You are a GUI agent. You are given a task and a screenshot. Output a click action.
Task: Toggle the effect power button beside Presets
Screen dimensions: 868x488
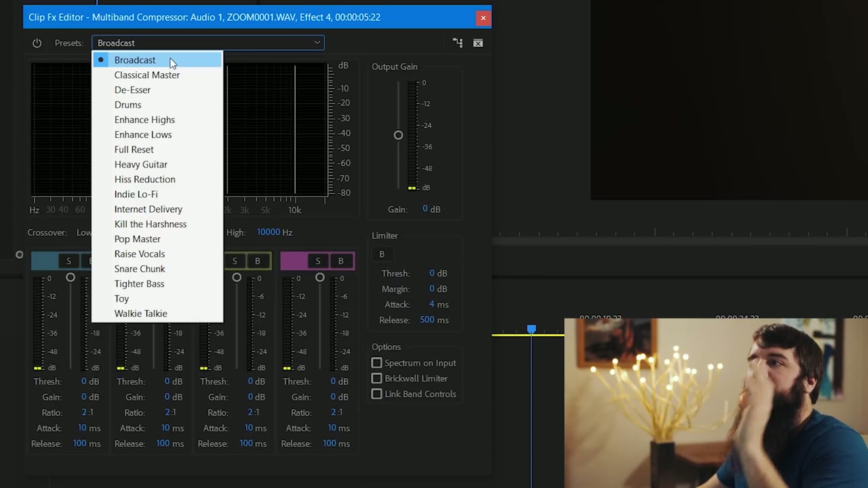click(37, 43)
